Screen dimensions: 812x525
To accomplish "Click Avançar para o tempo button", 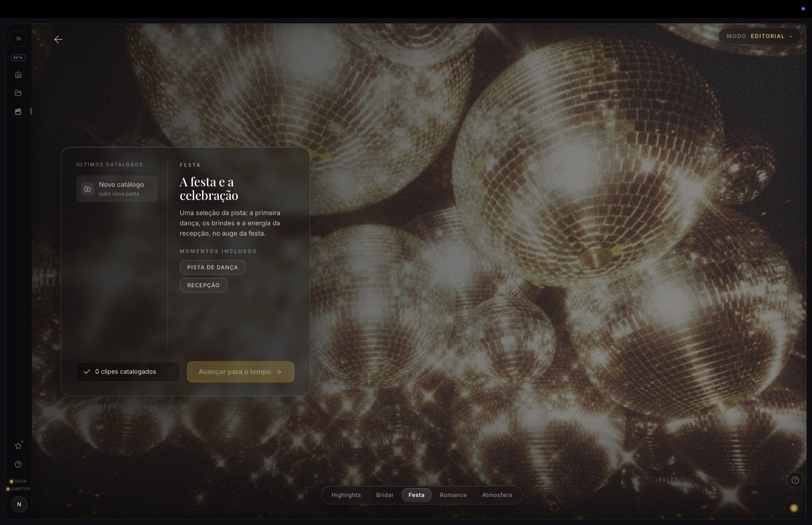I will (240, 372).
